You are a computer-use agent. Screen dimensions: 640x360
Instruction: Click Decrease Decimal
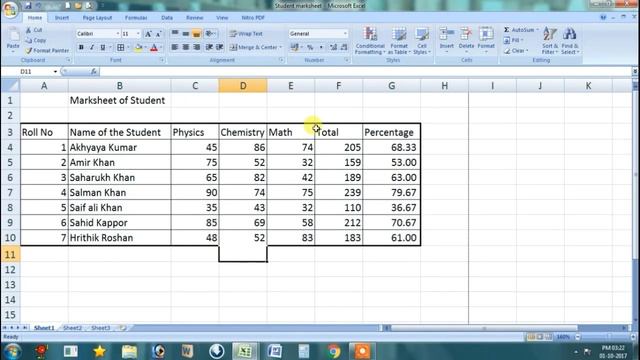tap(344, 48)
